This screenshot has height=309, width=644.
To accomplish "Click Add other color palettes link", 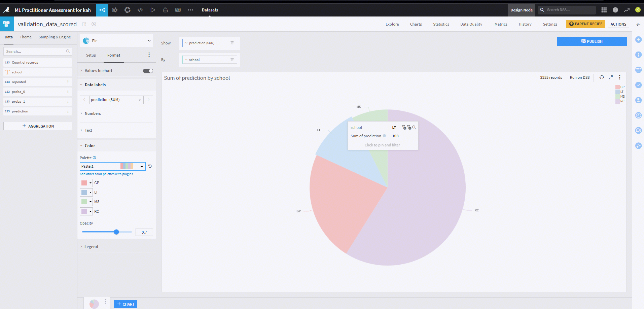I will pyautogui.click(x=106, y=174).
